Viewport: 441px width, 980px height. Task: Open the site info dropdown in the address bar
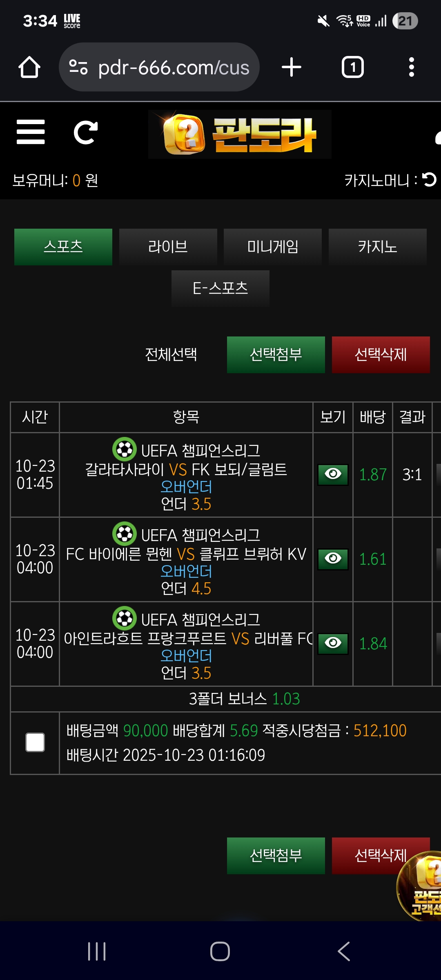coord(78,67)
